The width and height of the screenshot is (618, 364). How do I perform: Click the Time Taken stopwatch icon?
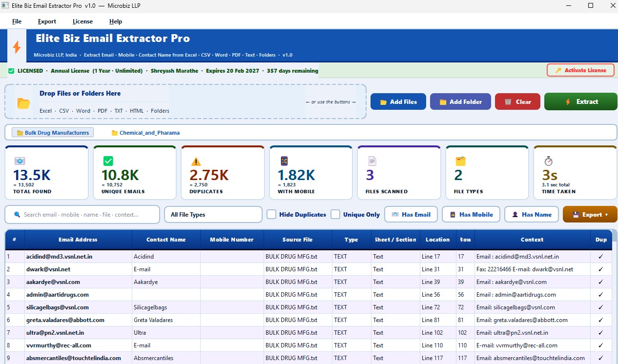coord(549,161)
